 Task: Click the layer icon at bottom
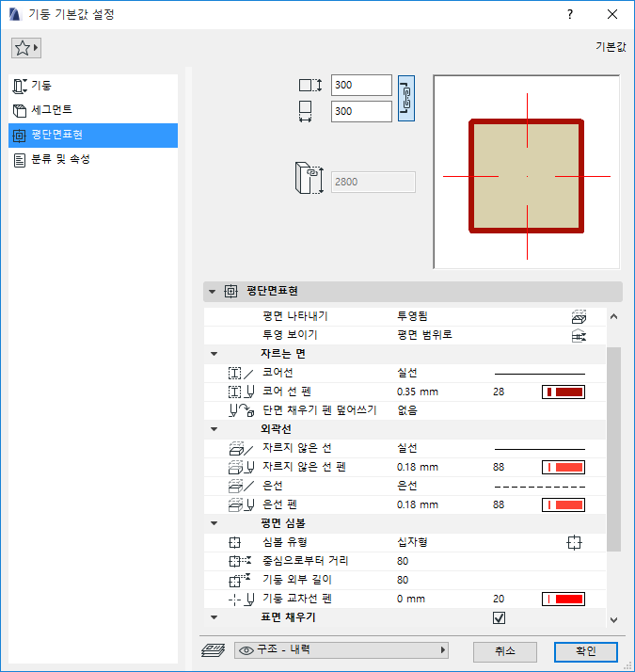(213, 650)
